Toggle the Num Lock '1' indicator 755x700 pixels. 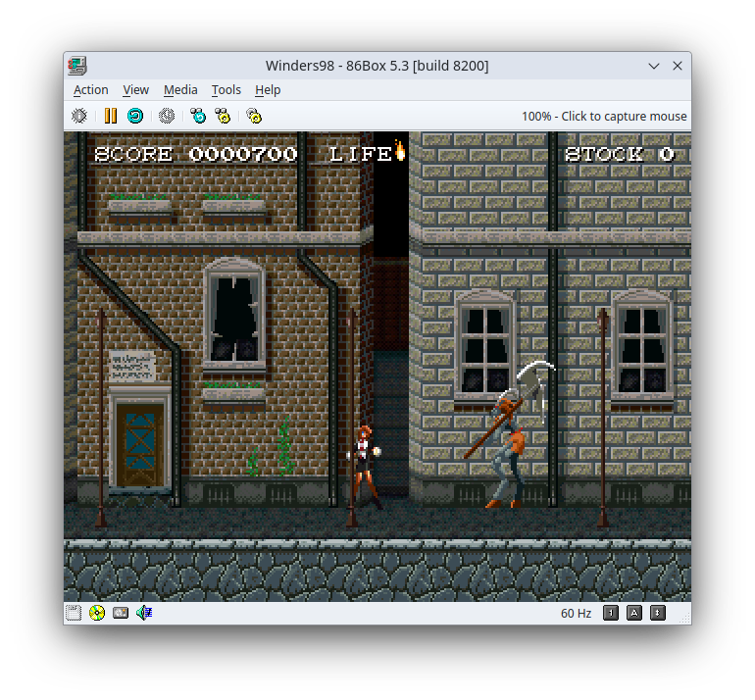(611, 613)
